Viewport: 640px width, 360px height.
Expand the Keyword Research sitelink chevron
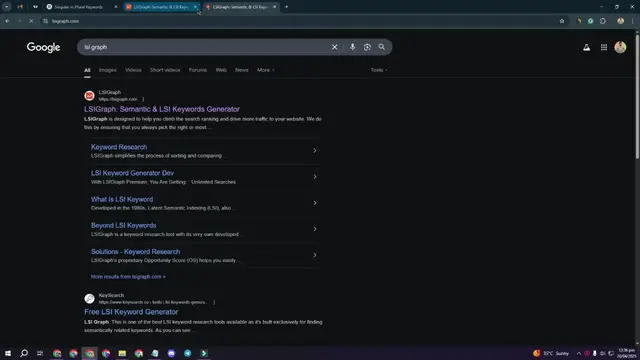pos(315,151)
